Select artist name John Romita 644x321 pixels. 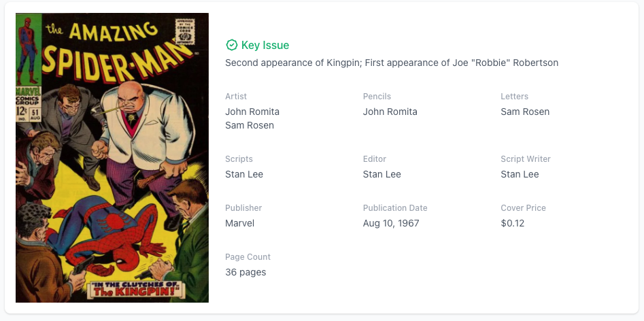(x=252, y=112)
